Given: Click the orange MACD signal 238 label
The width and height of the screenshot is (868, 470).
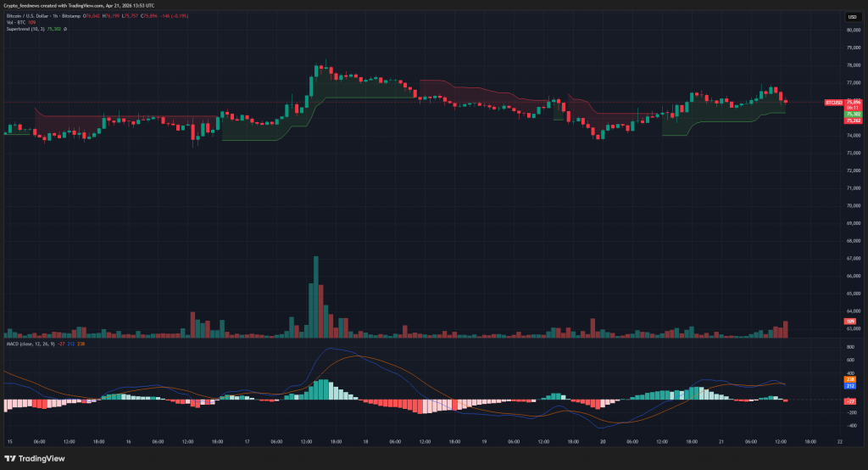Looking at the screenshot, I should [850, 379].
